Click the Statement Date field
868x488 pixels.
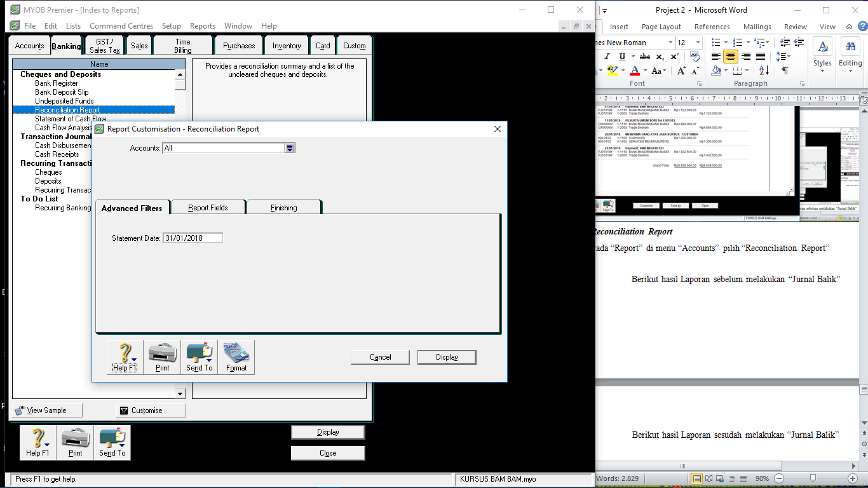coord(193,238)
